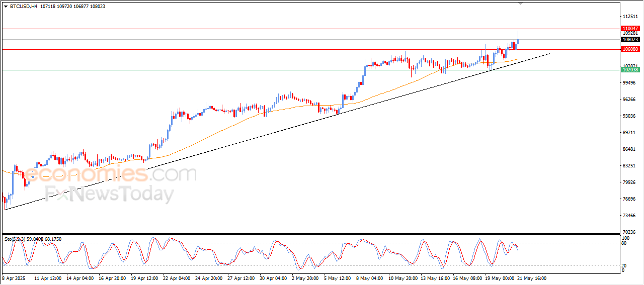The image size is (644, 285).
Task: Click the 70236 price axis value
Action: click(630, 232)
